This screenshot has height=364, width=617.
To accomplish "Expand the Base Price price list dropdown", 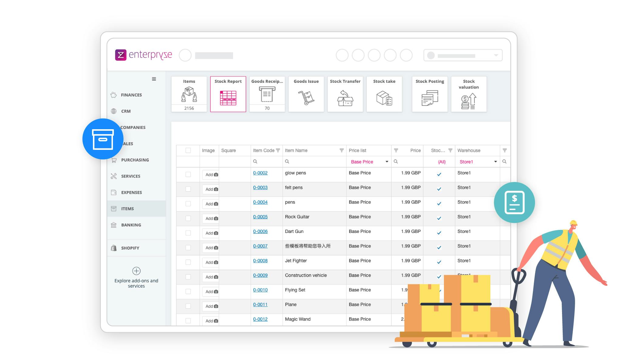I will (387, 162).
